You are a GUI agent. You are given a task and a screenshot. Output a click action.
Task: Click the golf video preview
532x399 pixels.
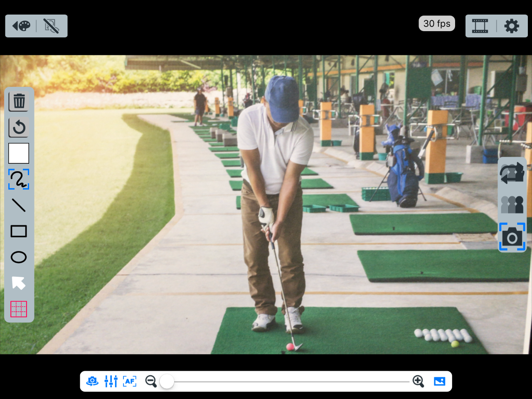click(x=266, y=204)
